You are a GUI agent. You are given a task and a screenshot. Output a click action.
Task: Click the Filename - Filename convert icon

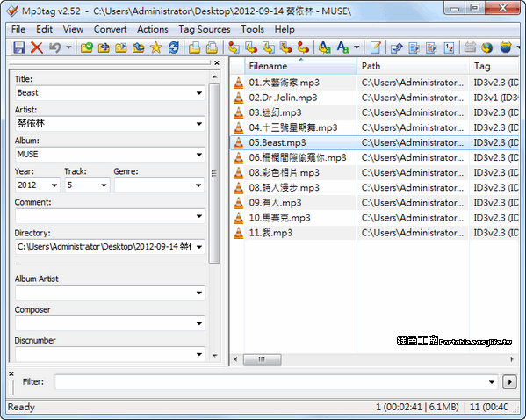269,47
